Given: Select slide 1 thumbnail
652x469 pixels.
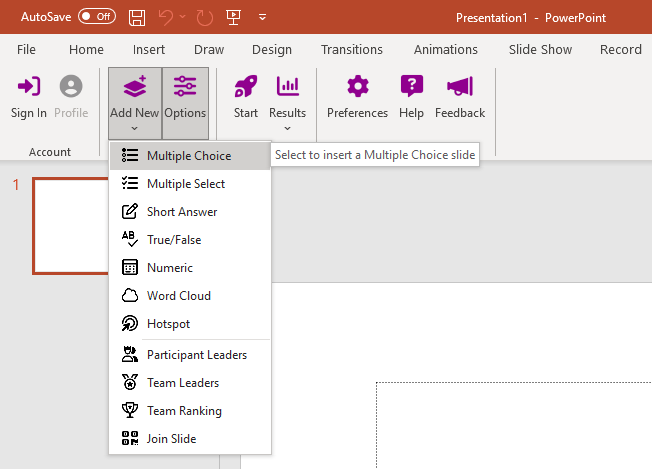Looking at the screenshot, I should pos(70,226).
